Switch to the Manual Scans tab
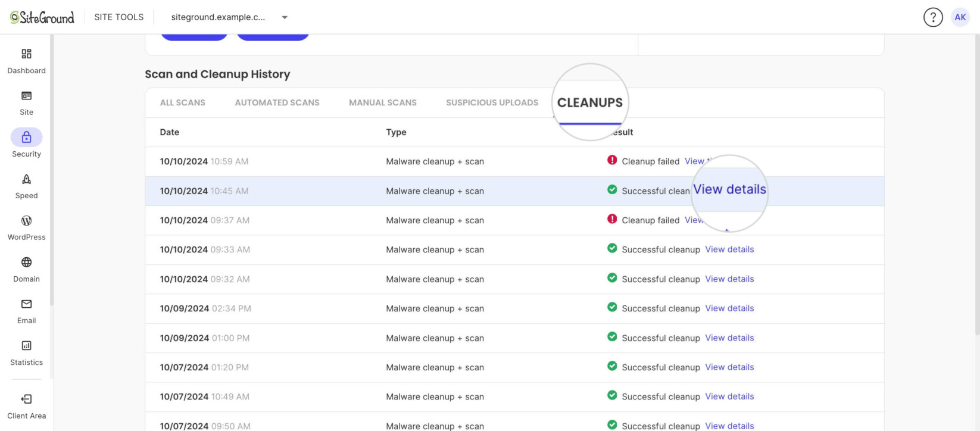 tap(383, 102)
